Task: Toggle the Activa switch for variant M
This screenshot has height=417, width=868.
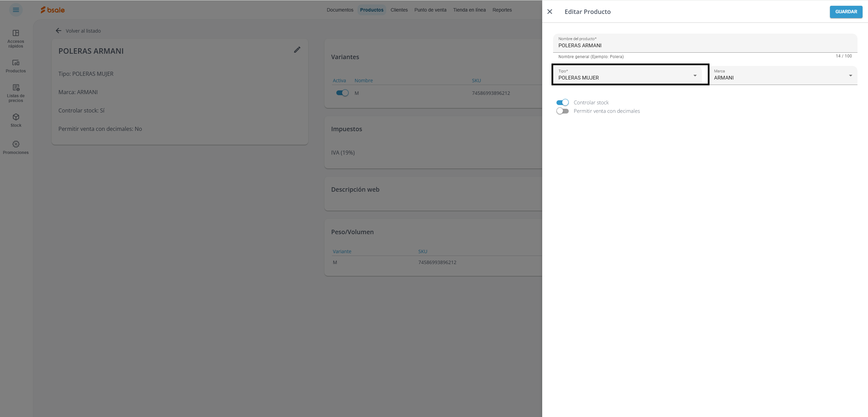Action: 342,93
